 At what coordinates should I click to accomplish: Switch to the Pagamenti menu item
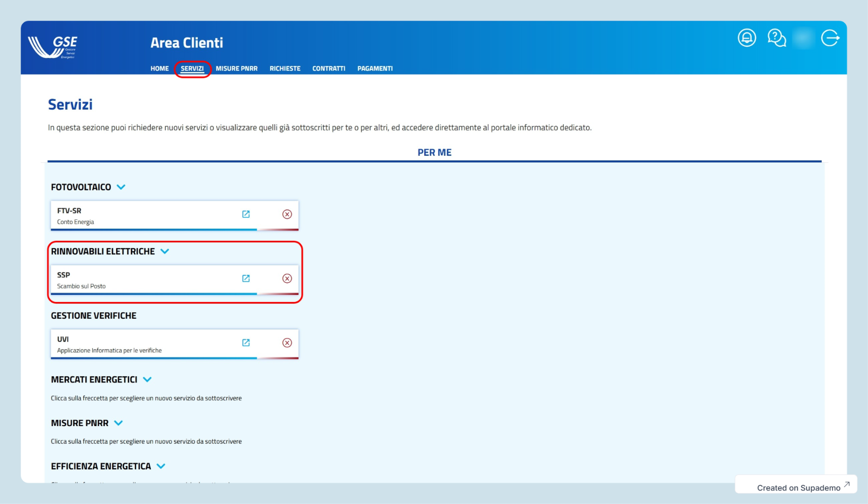click(x=375, y=69)
